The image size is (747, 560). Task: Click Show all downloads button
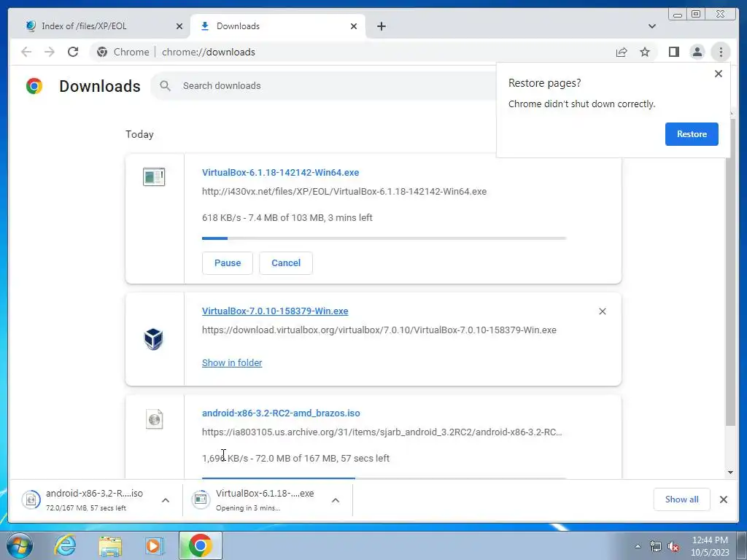682,499
